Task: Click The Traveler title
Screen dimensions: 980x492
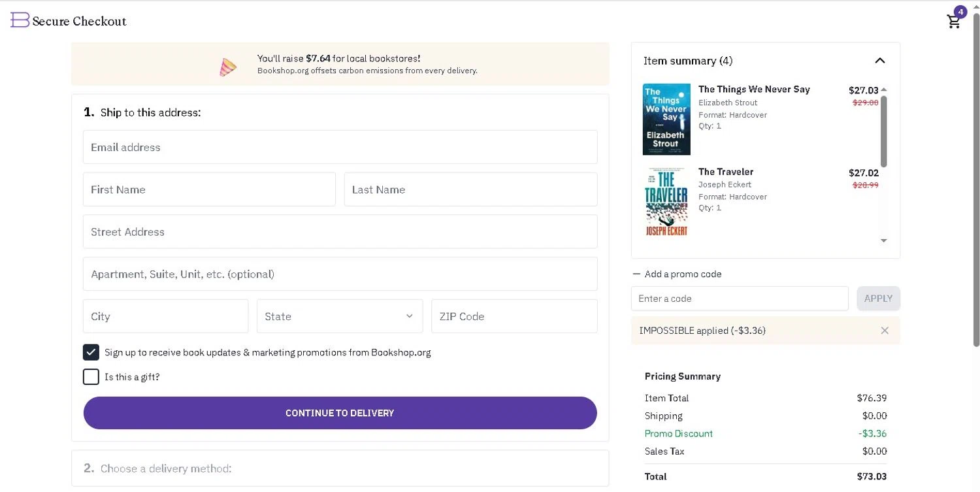Action: [x=726, y=172]
